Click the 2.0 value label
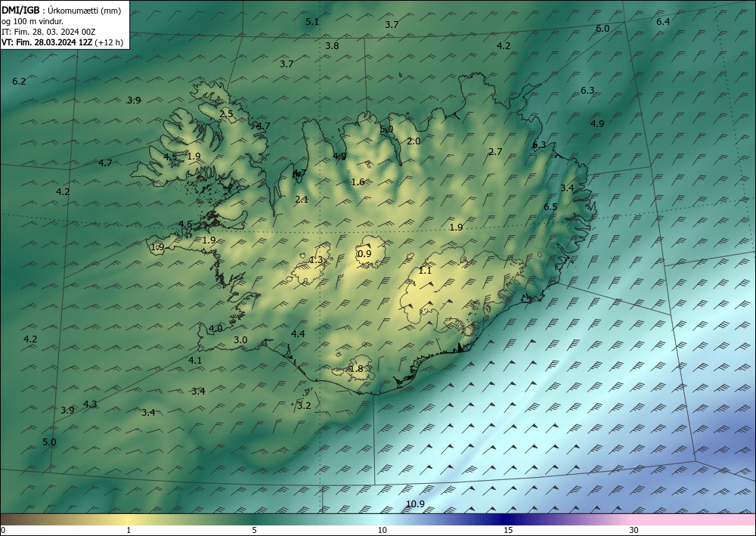This screenshot has height=536, width=756. (x=414, y=141)
